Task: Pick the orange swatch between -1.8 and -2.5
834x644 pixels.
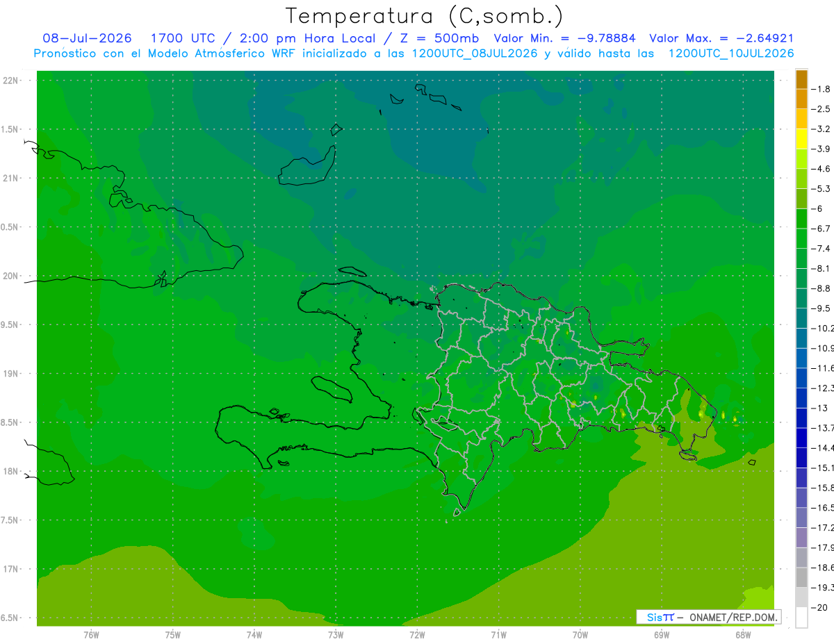Action: (x=801, y=99)
